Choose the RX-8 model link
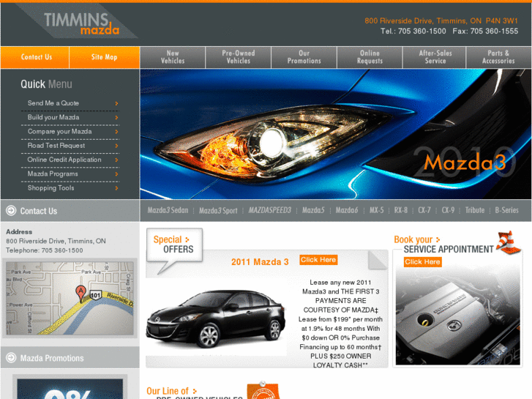Image resolution: width=532 pixels, height=399 pixels. 401,210
